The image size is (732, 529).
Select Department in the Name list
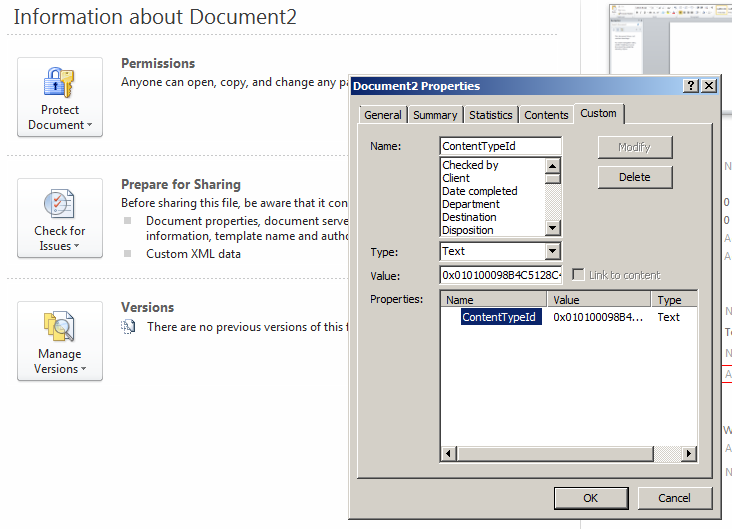point(471,204)
